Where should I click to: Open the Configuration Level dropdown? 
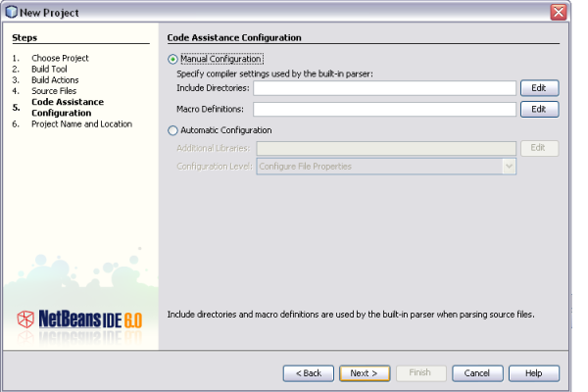click(386, 167)
